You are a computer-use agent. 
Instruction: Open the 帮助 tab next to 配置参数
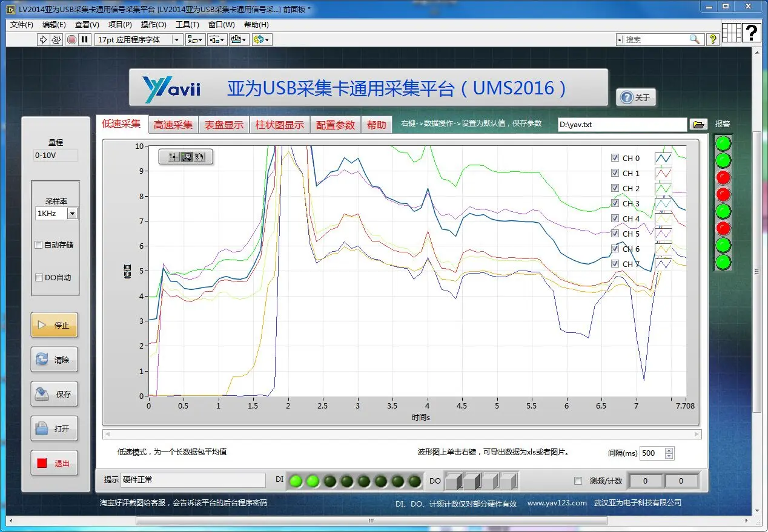coord(377,125)
